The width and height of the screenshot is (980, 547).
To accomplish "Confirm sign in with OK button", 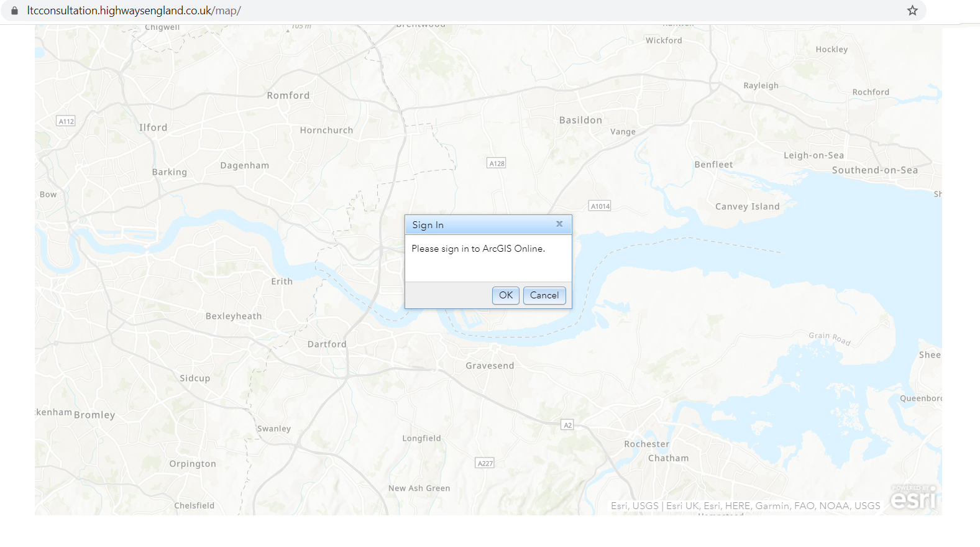I will pyautogui.click(x=506, y=295).
